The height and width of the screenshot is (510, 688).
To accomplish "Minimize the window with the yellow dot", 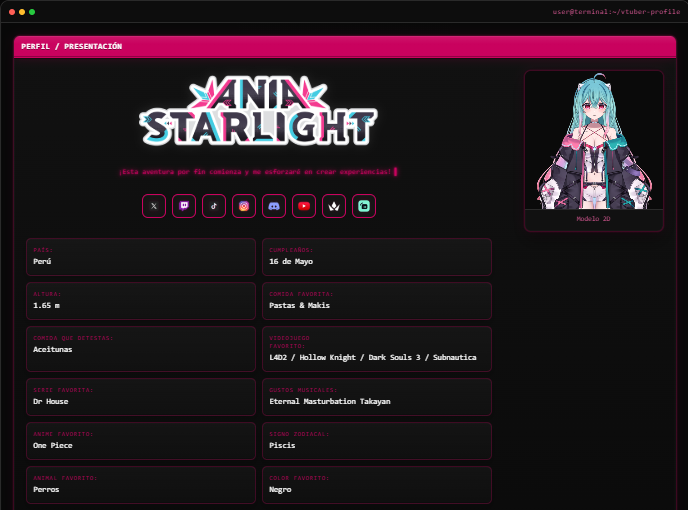I will click(x=22, y=12).
